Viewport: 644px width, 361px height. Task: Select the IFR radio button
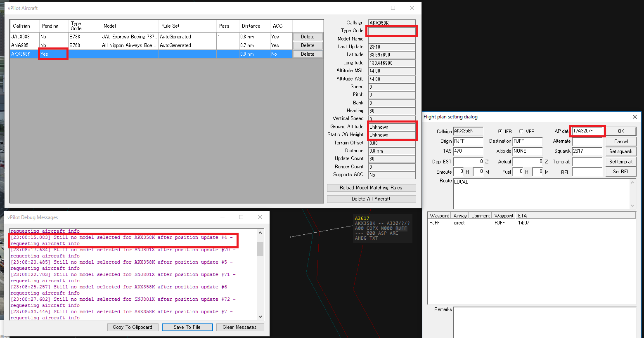click(x=500, y=131)
